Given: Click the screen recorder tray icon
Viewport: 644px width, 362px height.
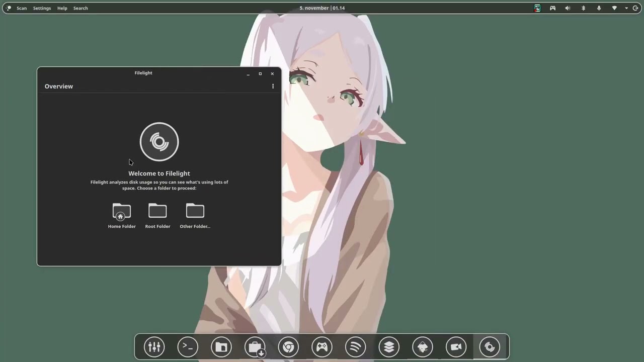Looking at the screenshot, I should tap(537, 8).
